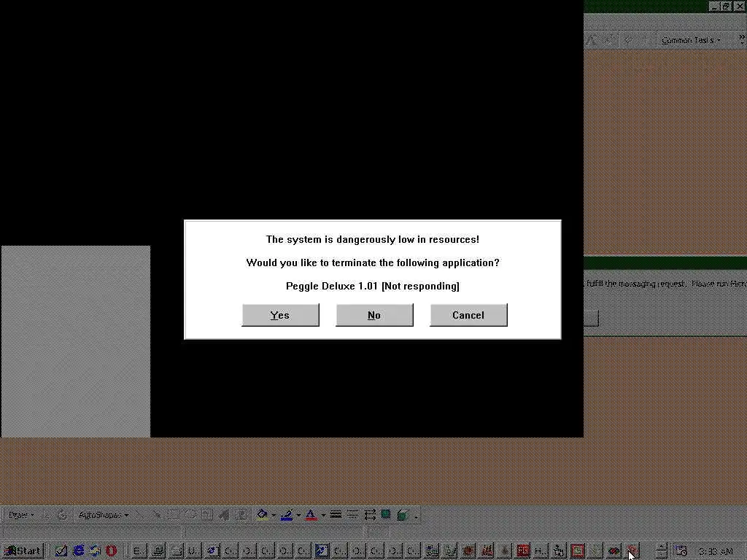Click the system tray clock

[x=716, y=552]
